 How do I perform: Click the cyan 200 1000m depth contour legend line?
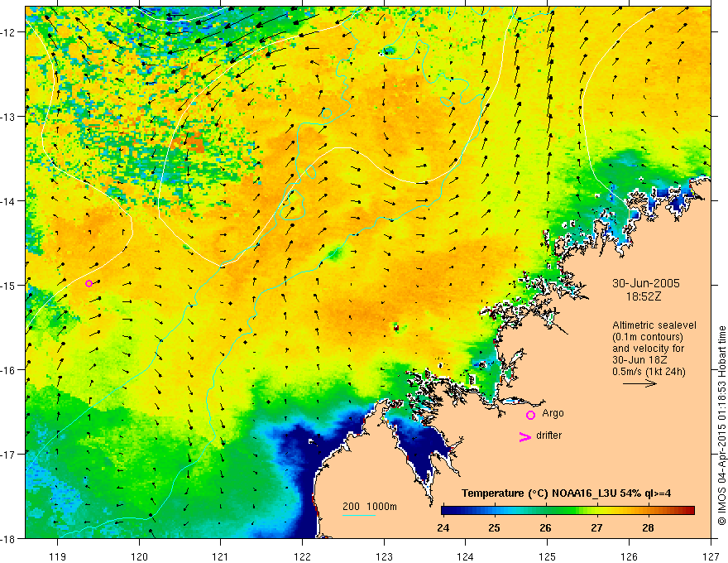tap(359, 515)
